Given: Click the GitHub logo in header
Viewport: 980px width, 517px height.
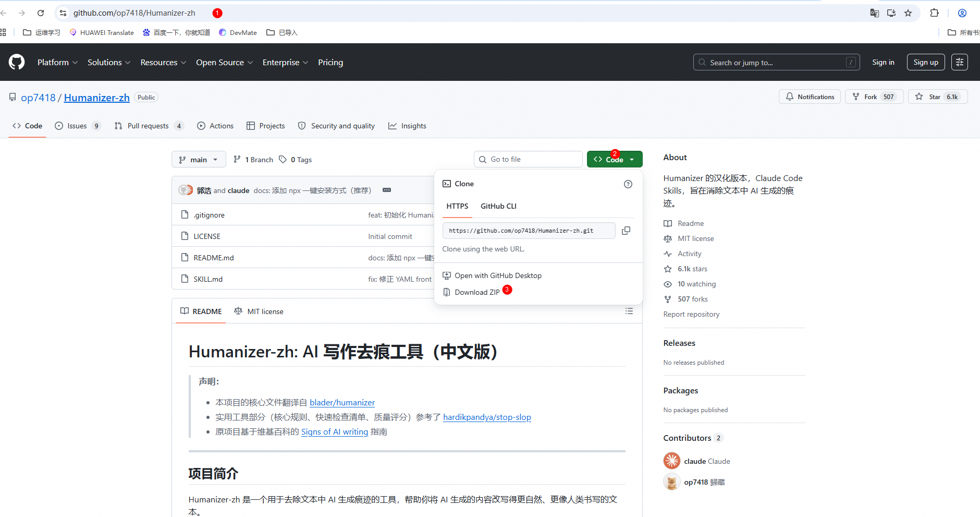Looking at the screenshot, I should point(17,62).
